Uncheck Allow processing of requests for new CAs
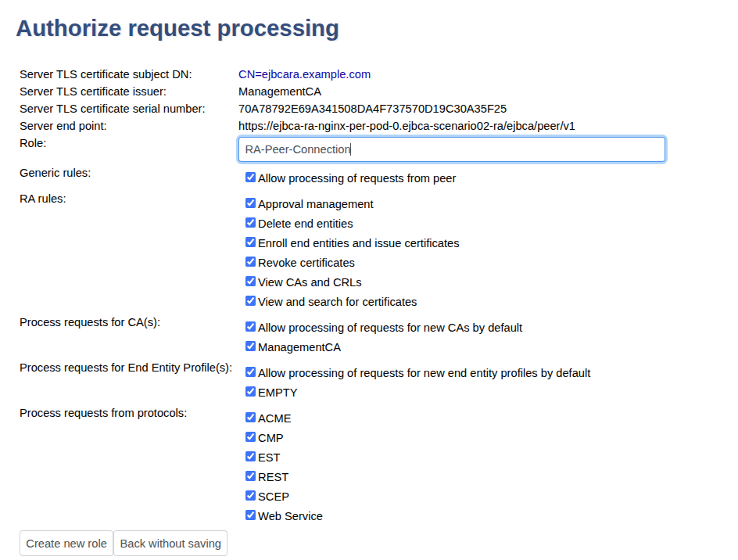738x560 pixels. click(x=250, y=326)
